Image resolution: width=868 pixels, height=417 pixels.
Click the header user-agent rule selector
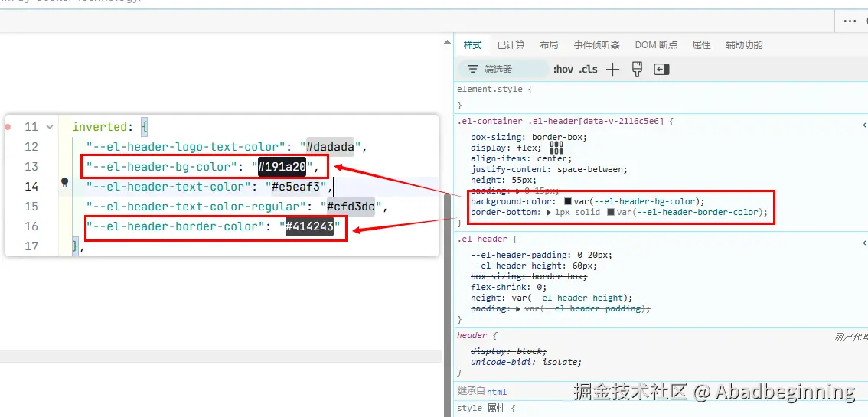coord(472,335)
